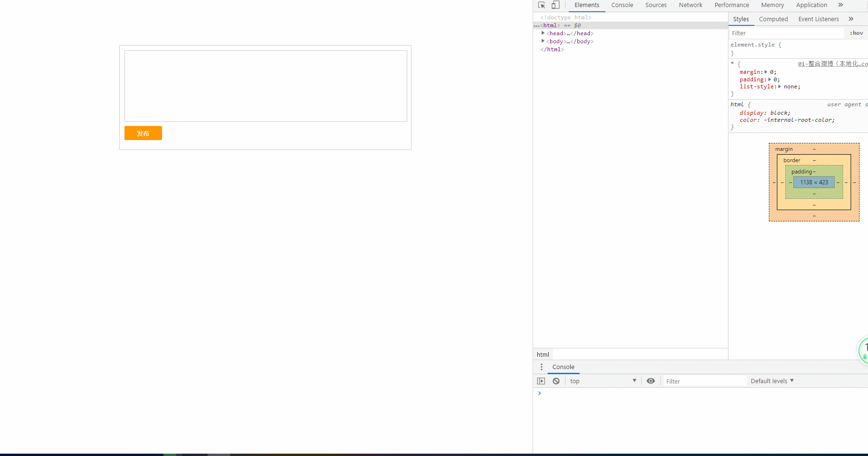Viewport: 868px width, 456px height.
Task: Expand padding shorthand property triangle
Action: tap(770, 79)
